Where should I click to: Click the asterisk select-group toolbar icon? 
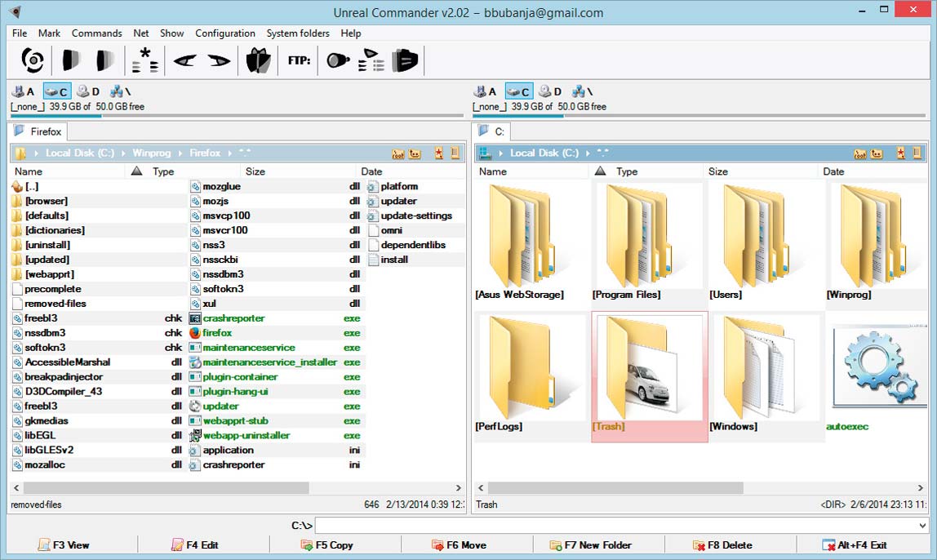(145, 60)
